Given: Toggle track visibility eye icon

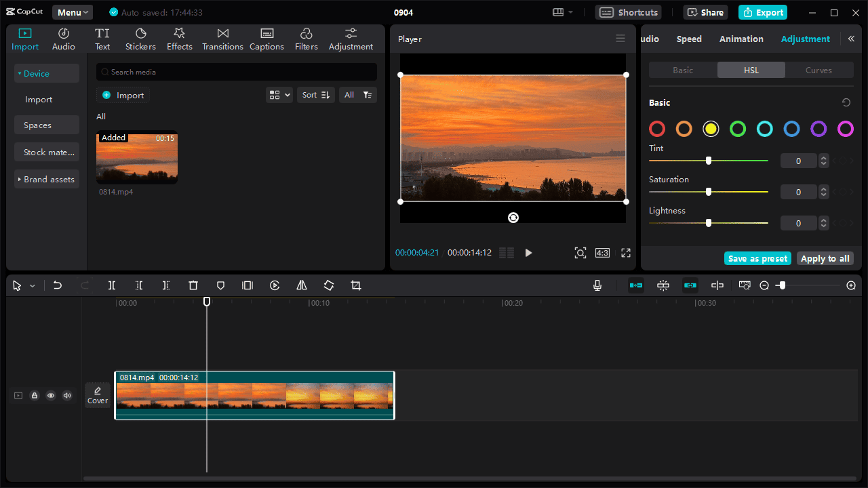Looking at the screenshot, I should coord(51,395).
